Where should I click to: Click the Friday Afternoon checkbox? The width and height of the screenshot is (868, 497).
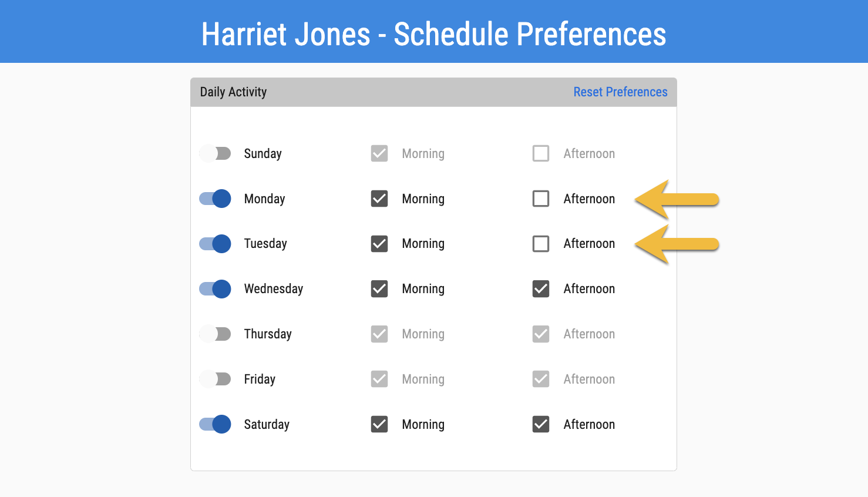tap(541, 379)
